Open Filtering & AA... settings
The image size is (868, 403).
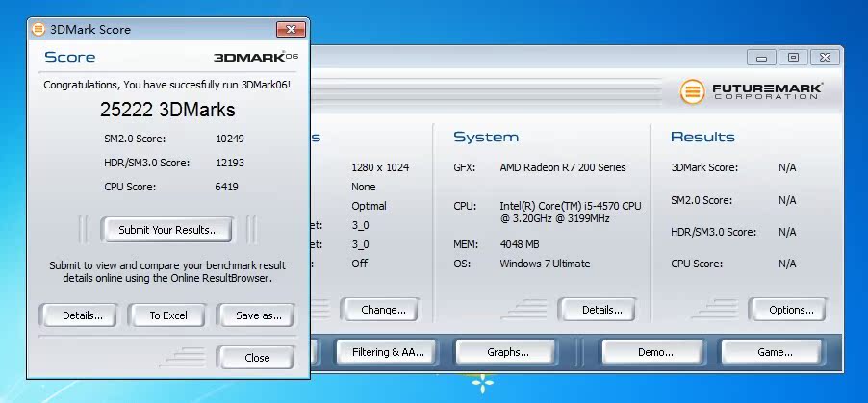tap(387, 352)
